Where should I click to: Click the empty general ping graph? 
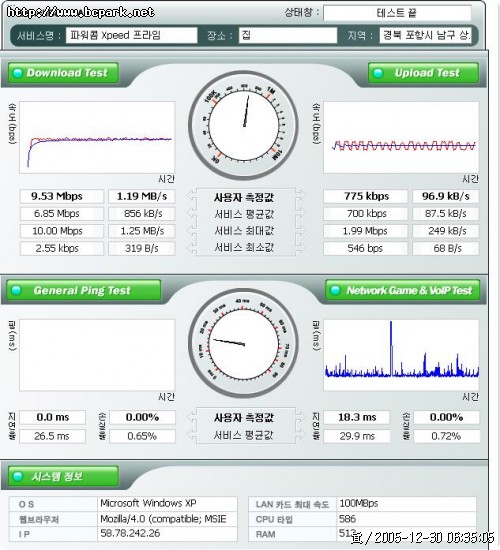(x=97, y=355)
